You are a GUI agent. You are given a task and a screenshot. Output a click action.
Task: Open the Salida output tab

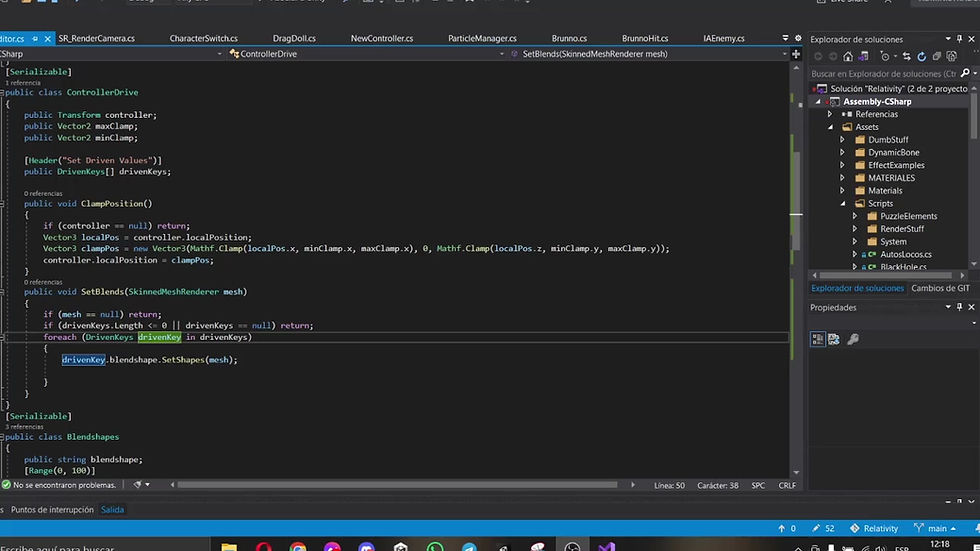tap(112, 510)
